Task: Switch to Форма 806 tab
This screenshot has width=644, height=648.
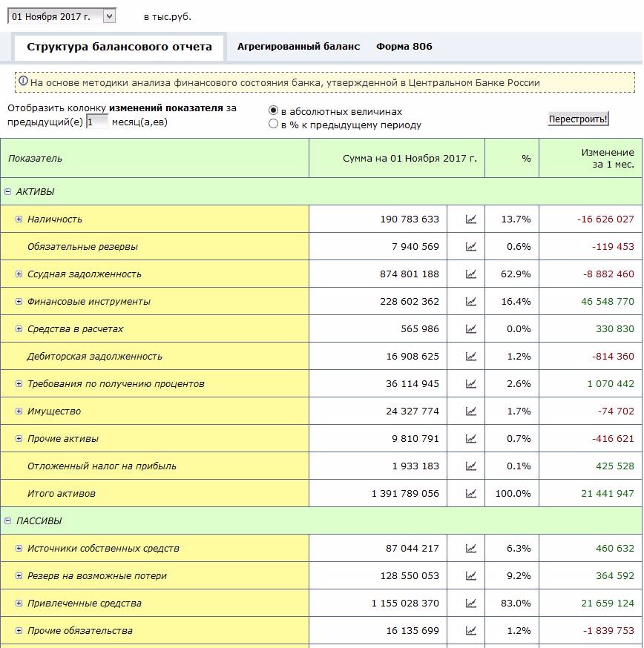Action: click(404, 46)
